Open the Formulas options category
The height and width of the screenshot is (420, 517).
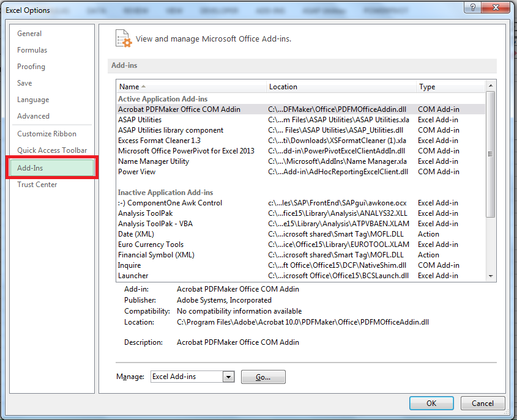point(31,50)
